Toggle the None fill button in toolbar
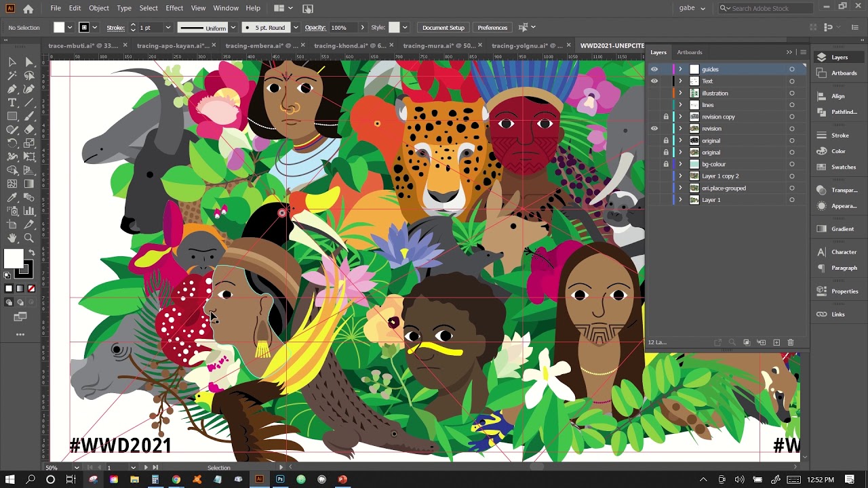Viewport: 868px width, 488px height. point(31,289)
